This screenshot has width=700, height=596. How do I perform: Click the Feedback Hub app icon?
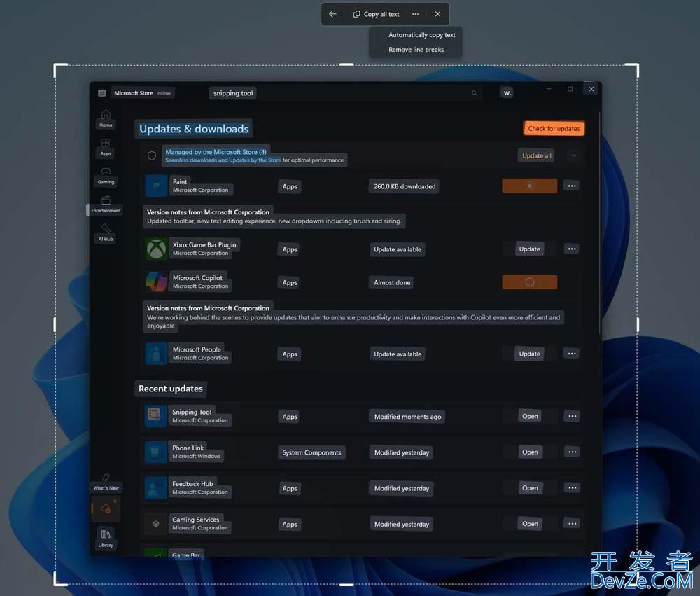coord(156,487)
